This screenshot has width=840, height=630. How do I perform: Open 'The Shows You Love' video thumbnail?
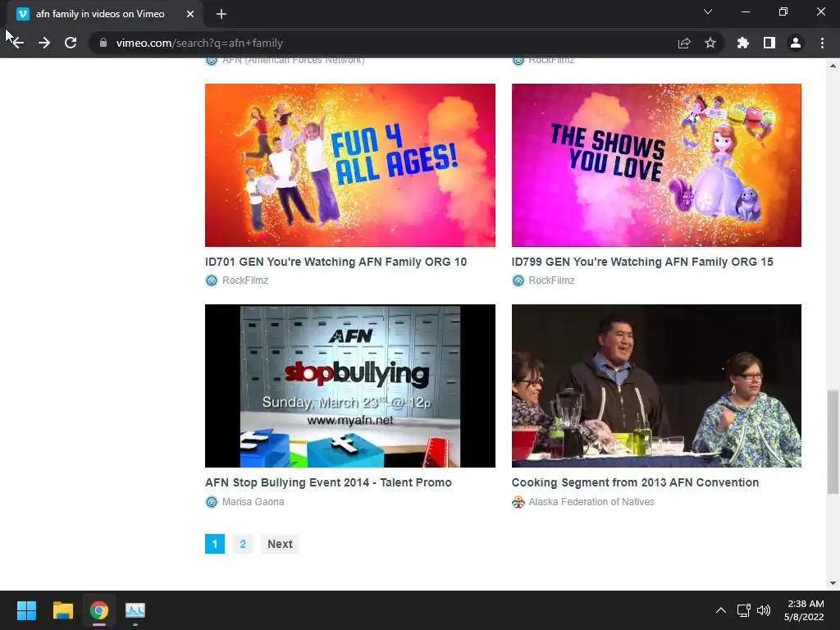point(656,165)
